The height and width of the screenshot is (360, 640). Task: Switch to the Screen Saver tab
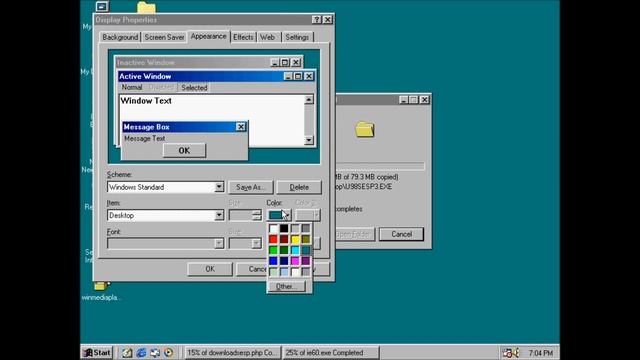(164, 37)
